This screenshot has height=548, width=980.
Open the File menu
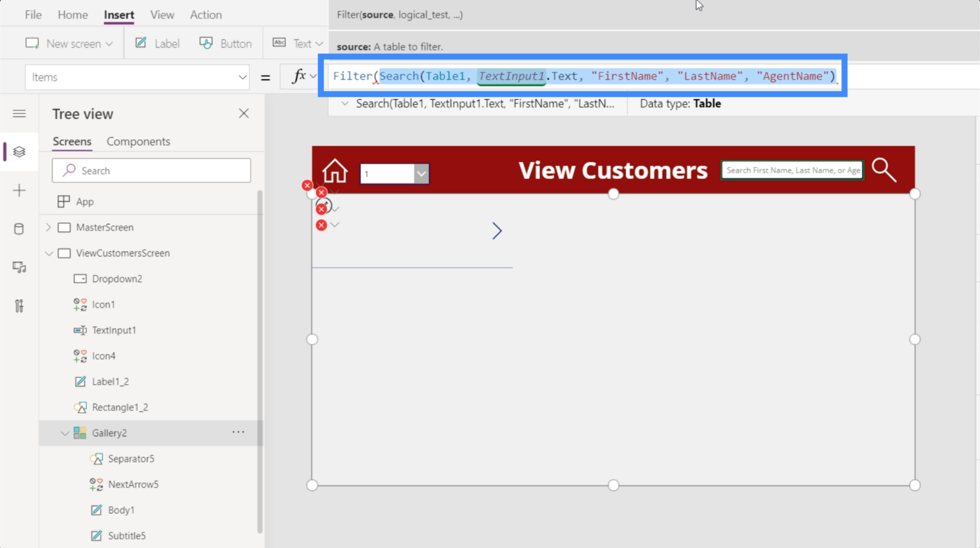tap(33, 15)
